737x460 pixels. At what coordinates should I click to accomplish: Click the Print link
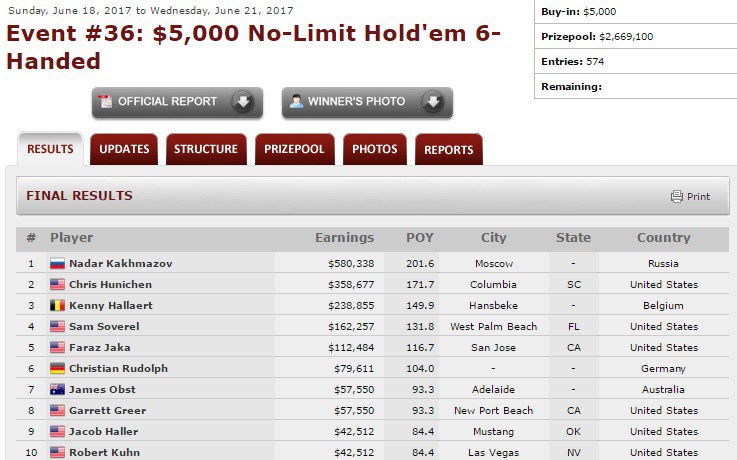[x=698, y=197]
